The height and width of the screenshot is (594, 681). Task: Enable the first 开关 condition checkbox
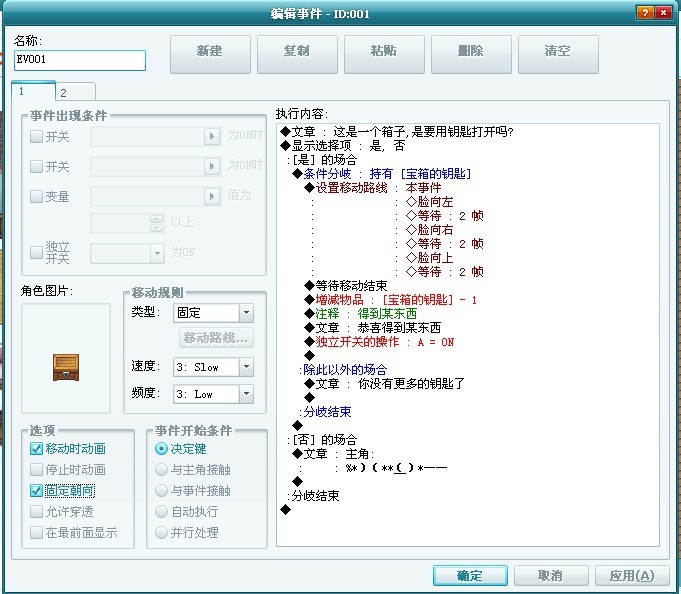coord(36,137)
